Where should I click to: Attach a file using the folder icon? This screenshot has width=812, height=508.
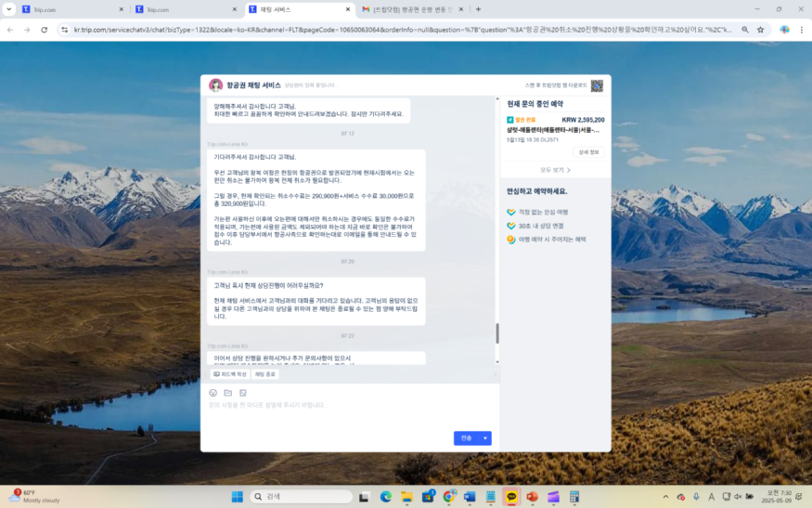(228, 393)
